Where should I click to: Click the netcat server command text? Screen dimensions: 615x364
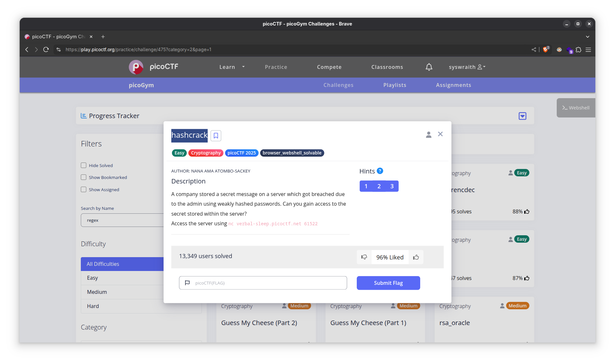coord(273,224)
